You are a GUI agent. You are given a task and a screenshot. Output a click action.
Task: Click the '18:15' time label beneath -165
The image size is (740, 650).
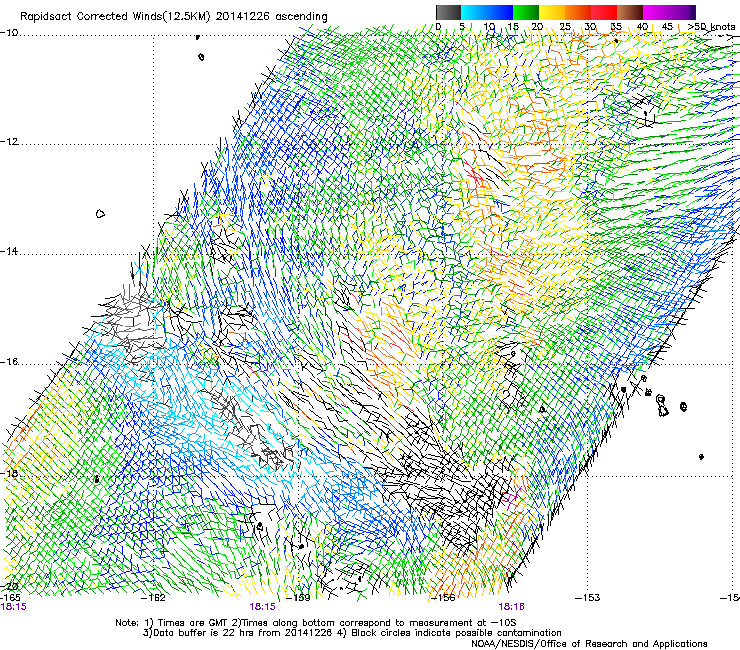13,607
